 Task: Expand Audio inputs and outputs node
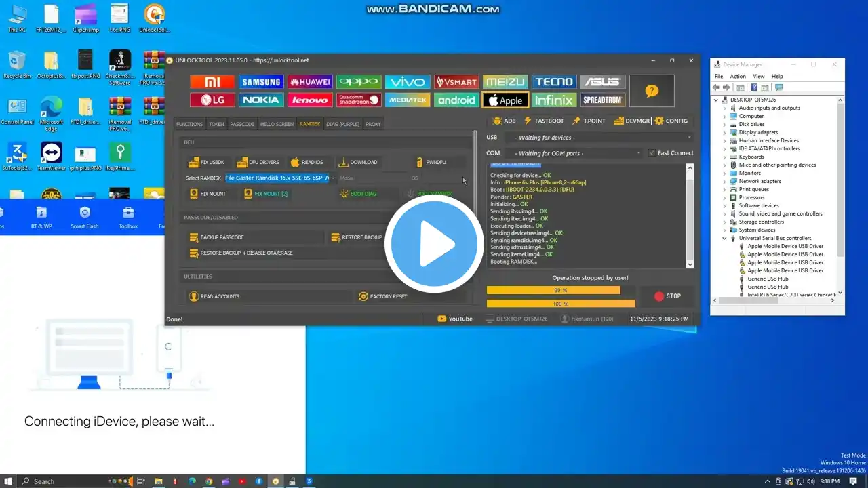point(725,108)
